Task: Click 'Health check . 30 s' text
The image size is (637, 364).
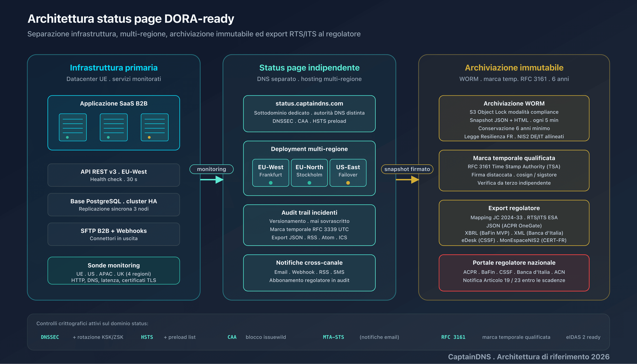Action: point(114,179)
